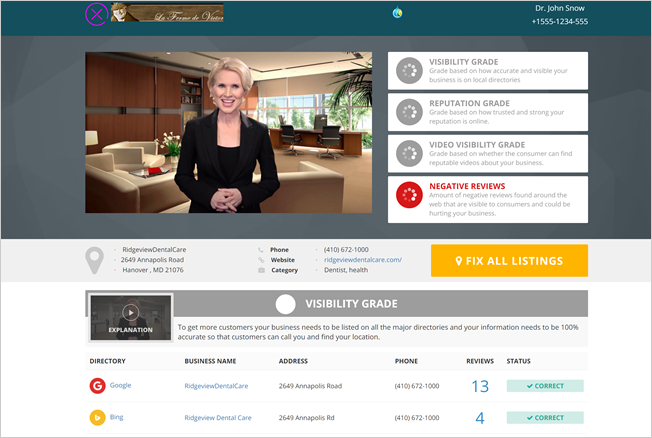
Task: Click the small globe icon in header
Action: (x=397, y=13)
